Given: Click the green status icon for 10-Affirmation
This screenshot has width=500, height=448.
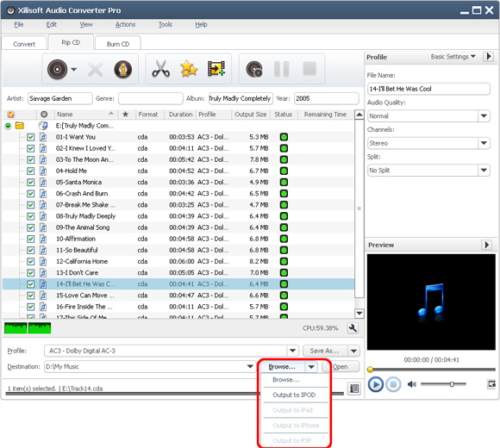Looking at the screenshot, I should coord(284,239).
